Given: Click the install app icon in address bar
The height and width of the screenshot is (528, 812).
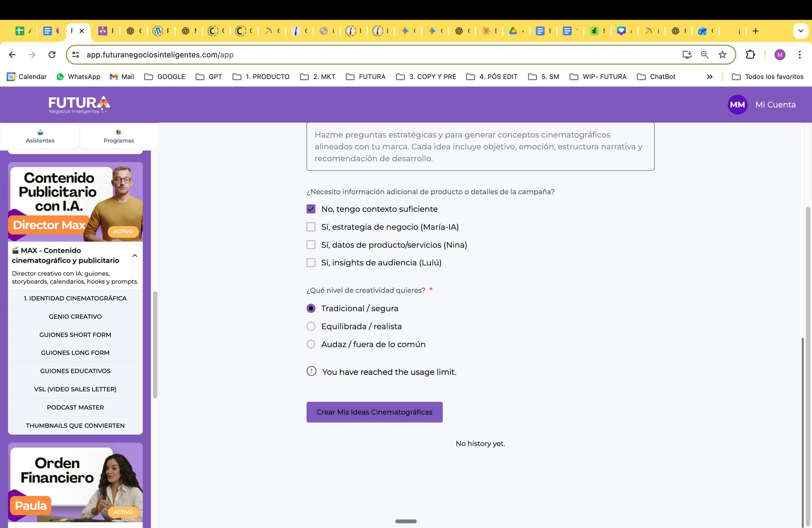Looking at the screenshot, I should point(687,55).
